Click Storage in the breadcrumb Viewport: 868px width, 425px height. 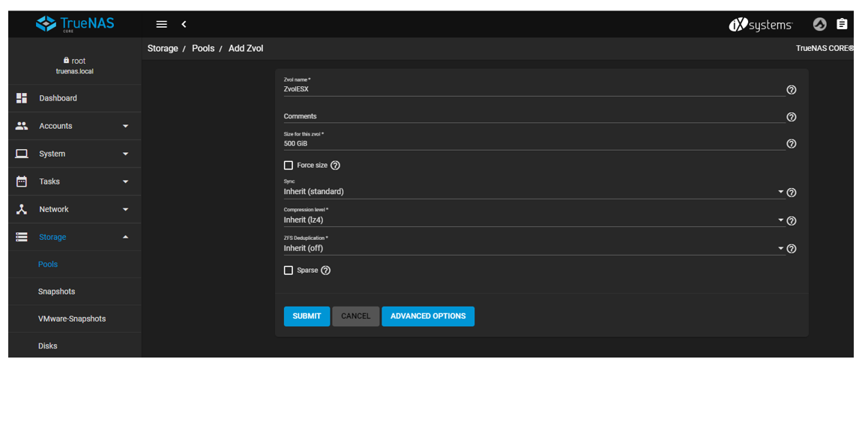coord(163,49)
